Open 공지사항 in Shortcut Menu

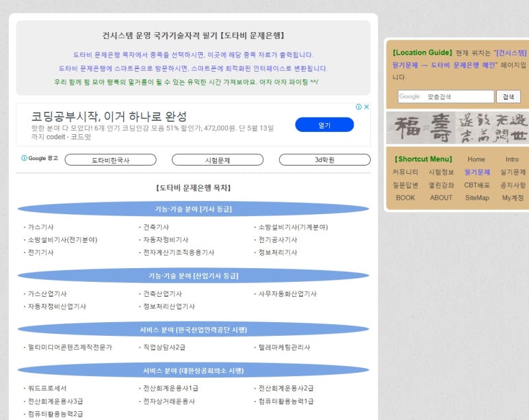513,185
